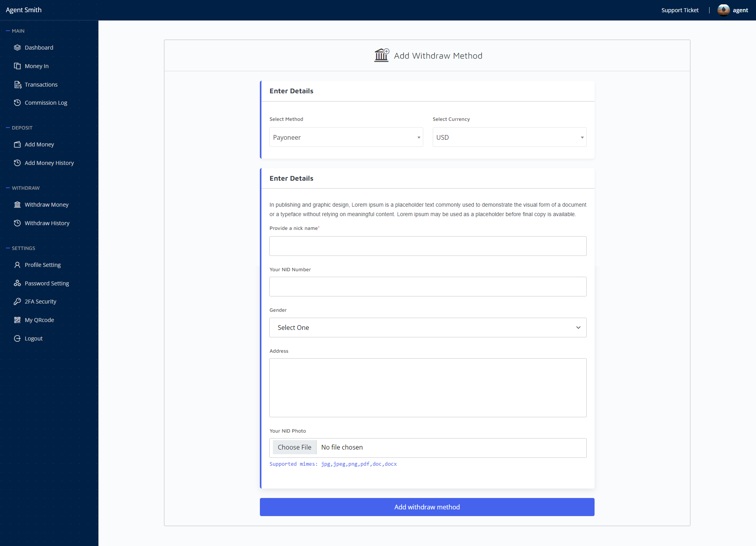Focus the Provide a nick name field
Viewport: 756px width, 546px height.
point(428,246)
